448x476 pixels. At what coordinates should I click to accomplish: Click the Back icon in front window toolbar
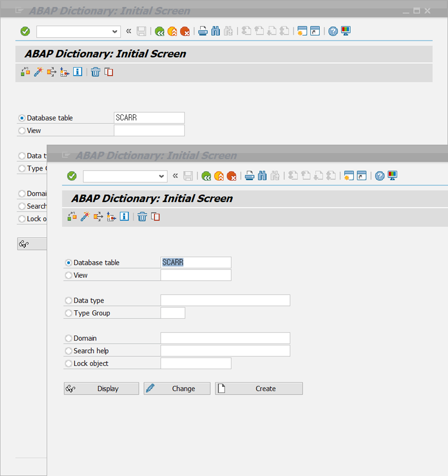click(x=206, y=176)
